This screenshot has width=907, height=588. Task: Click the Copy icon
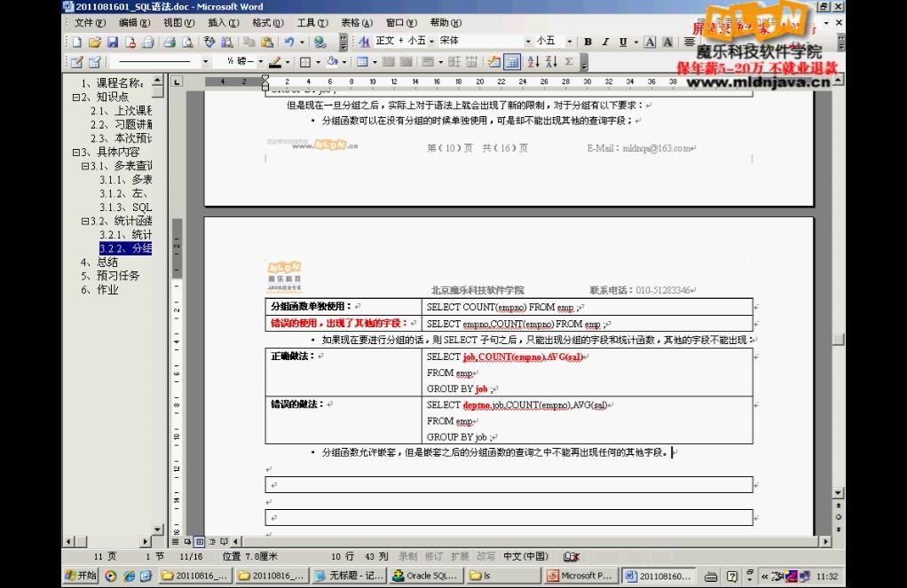[x=248, y=42]
